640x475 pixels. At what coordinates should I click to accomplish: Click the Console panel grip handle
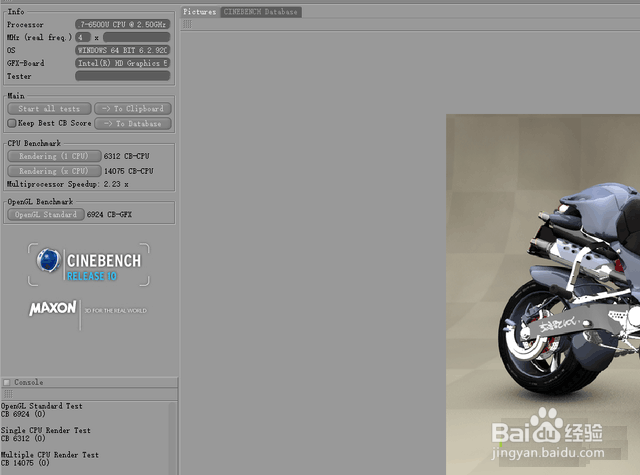tap(8, 394)
